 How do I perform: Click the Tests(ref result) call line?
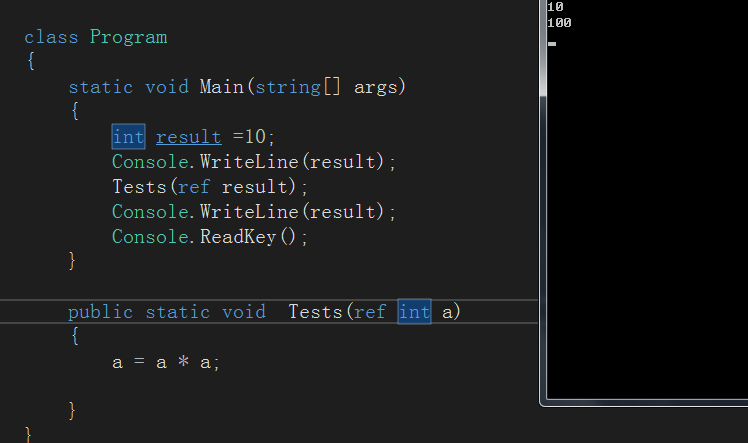pyautogui.click(x=210, y=187)
